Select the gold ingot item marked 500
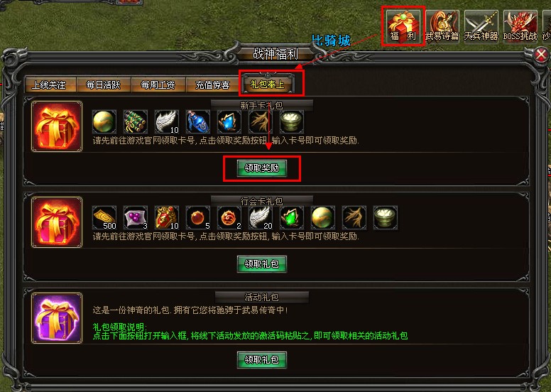 pos(104,217)
